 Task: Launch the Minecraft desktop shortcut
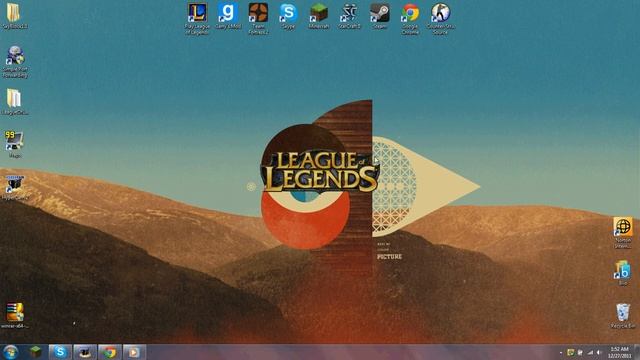click(x=318, y=16)
